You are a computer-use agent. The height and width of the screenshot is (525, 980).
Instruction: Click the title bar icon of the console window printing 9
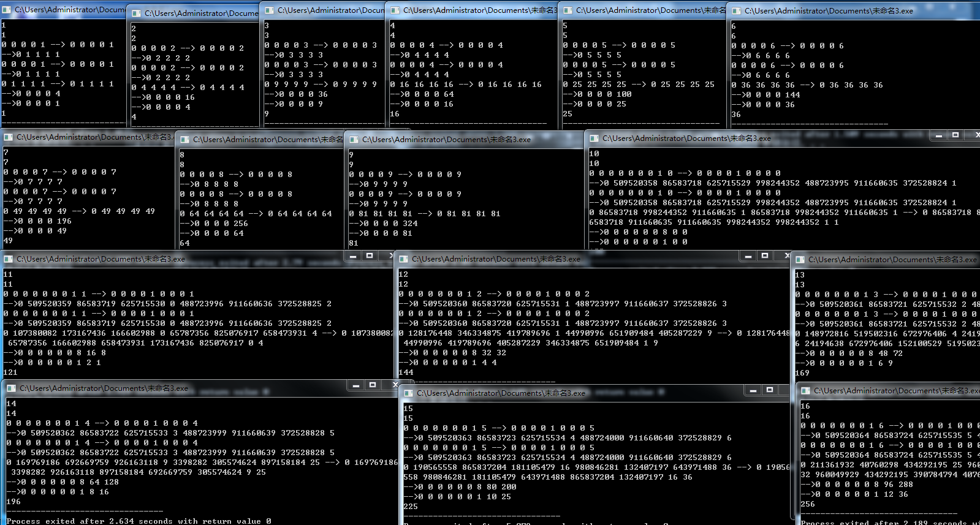(x=354, y=140)
